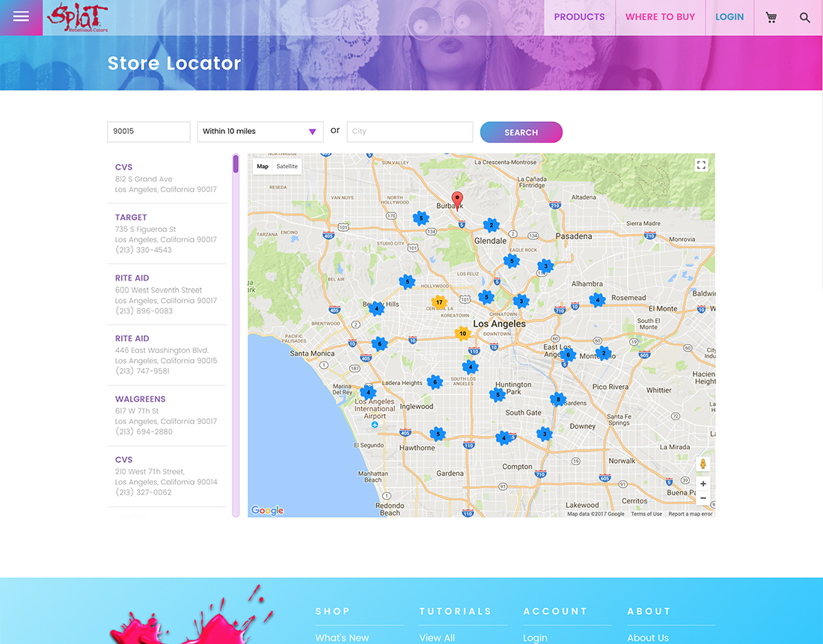Image resolution: width=823 pixels, height=644 pixels.
Task: Click the red location pin near Burbank
Action: coord(458,200)
